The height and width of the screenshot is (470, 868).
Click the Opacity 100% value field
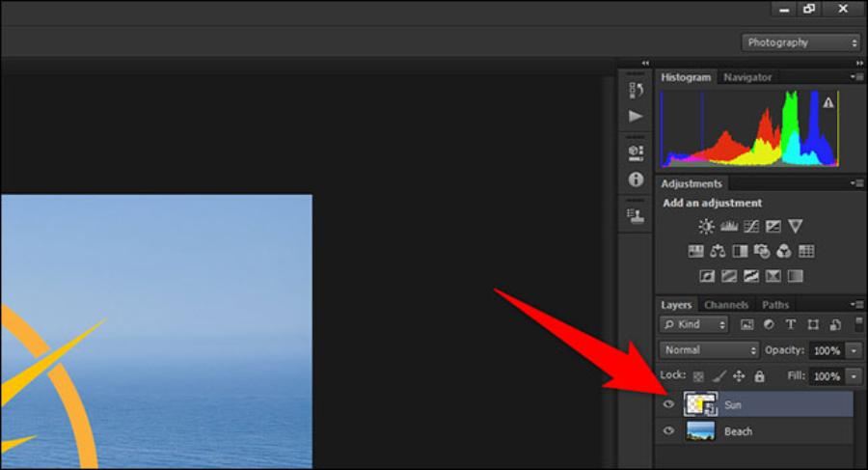(827, 351)
